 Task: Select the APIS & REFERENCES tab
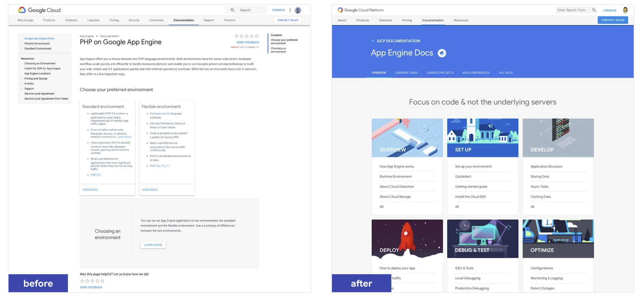pos(476,73)
